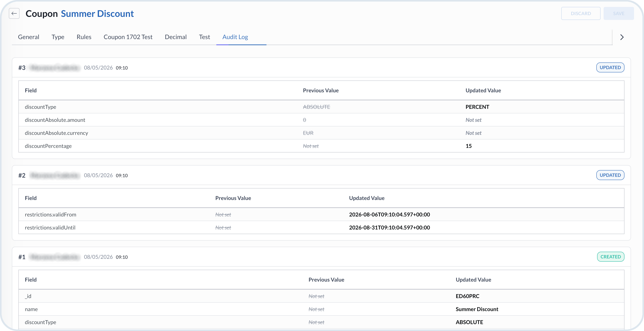
Task: Click the Summer Discount title
Action: point(97,14)
